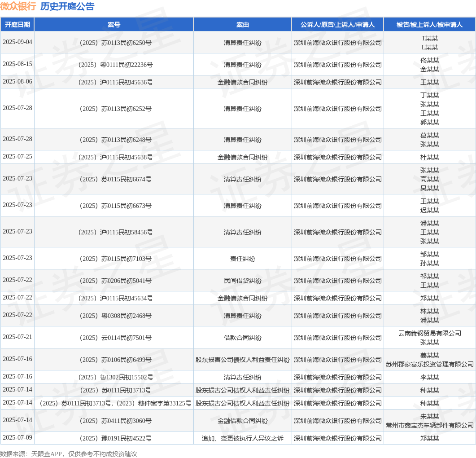
Task: Click the 微众银行 title text
Action: pyautogui.click(x=18, y=6)
